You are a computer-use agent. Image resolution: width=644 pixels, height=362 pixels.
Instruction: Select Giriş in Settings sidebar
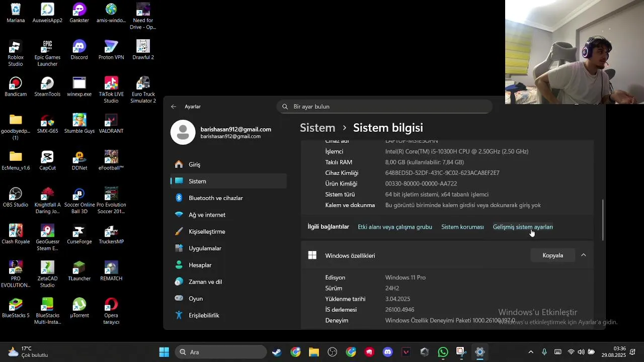tap(228, 164)
